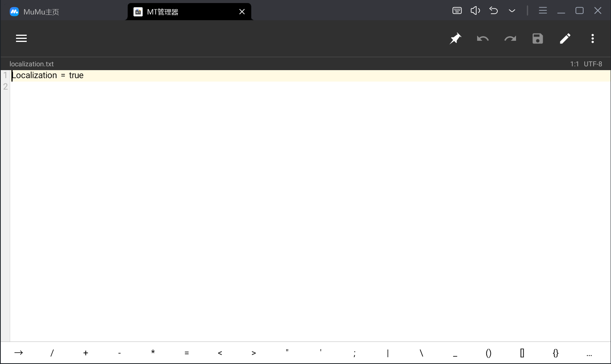611x364 pixels.
Task: Open the MuMu keyboard settings icon
Action: (x=457, y=11)
